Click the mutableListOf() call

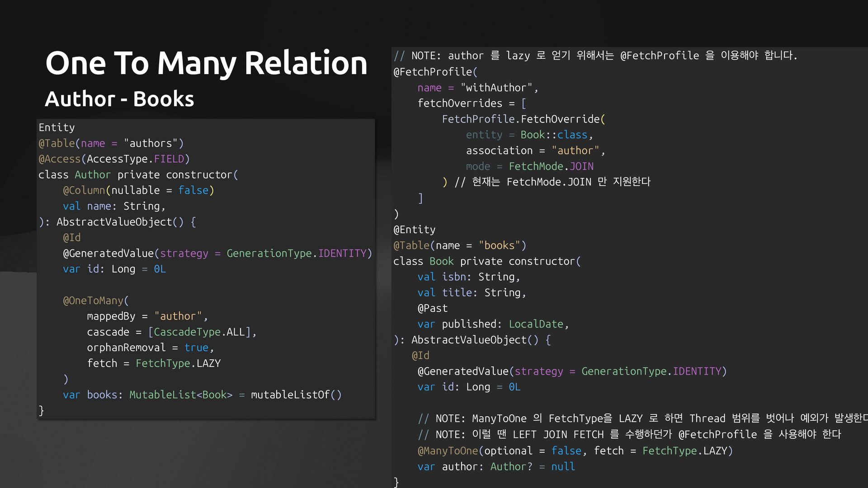pos(296,395)
